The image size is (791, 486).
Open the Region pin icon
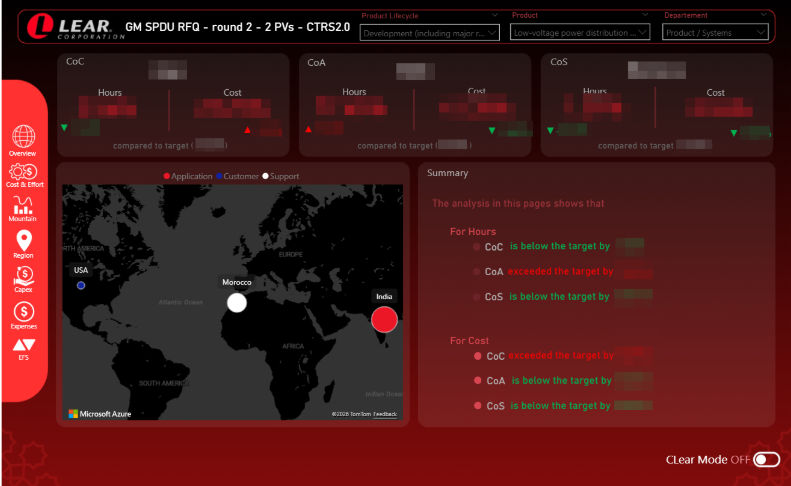click(x=24, y=240)
